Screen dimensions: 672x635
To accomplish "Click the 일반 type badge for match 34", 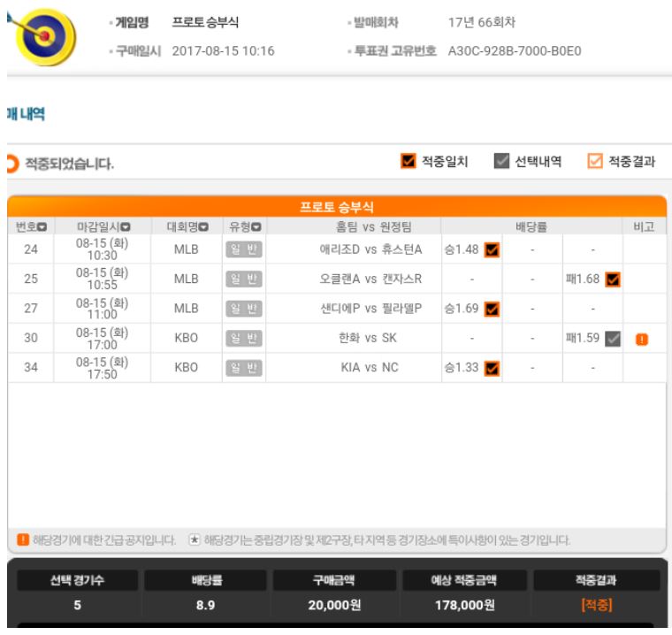I will tap(244, 368).
